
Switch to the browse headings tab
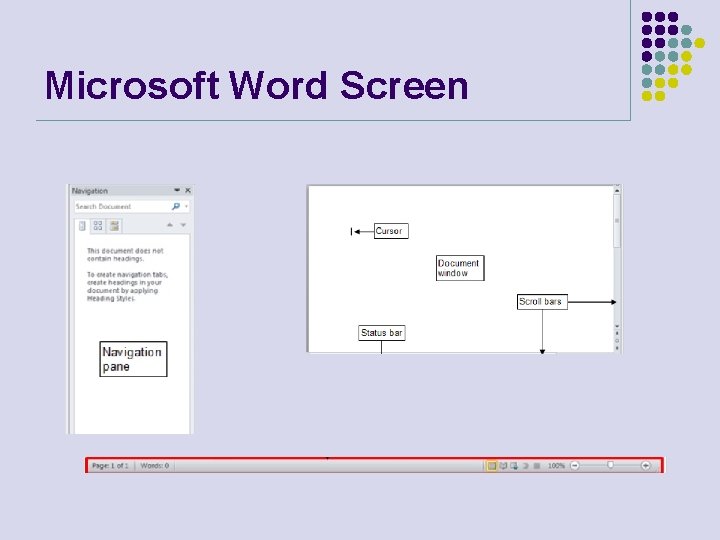[x=82, y=226]
